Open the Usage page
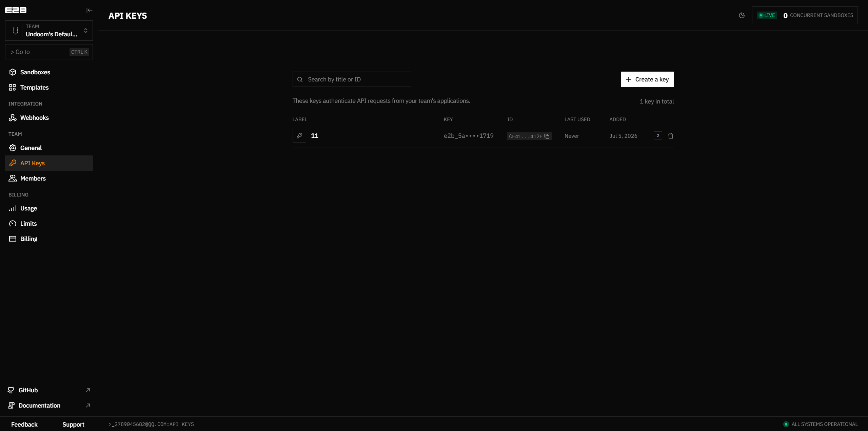Screen dimensions: 868x431 pyautogui.click(x=49, y=208)
